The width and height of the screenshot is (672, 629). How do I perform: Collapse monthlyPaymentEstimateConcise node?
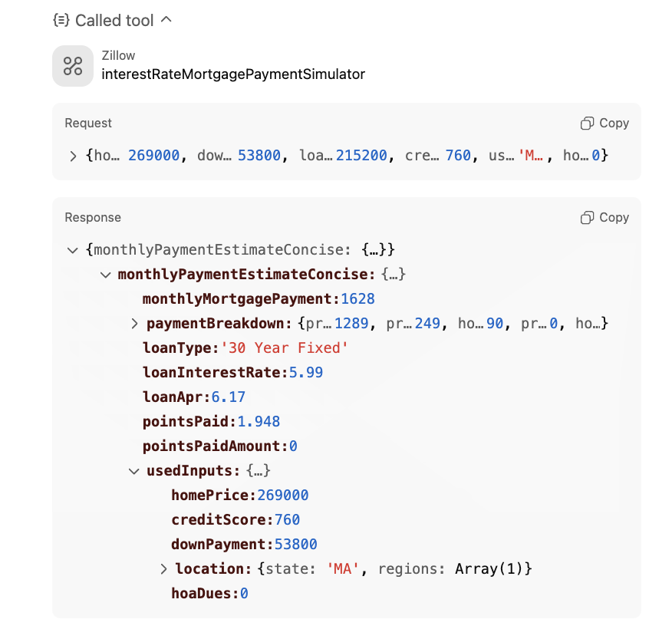click(106, 275)
